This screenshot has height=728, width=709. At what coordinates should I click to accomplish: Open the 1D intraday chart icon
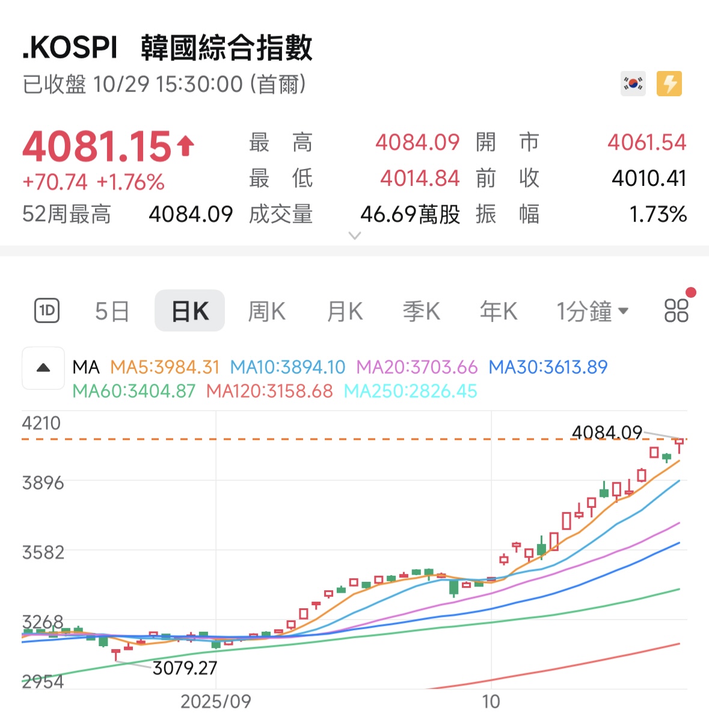(x=47, y=311)
